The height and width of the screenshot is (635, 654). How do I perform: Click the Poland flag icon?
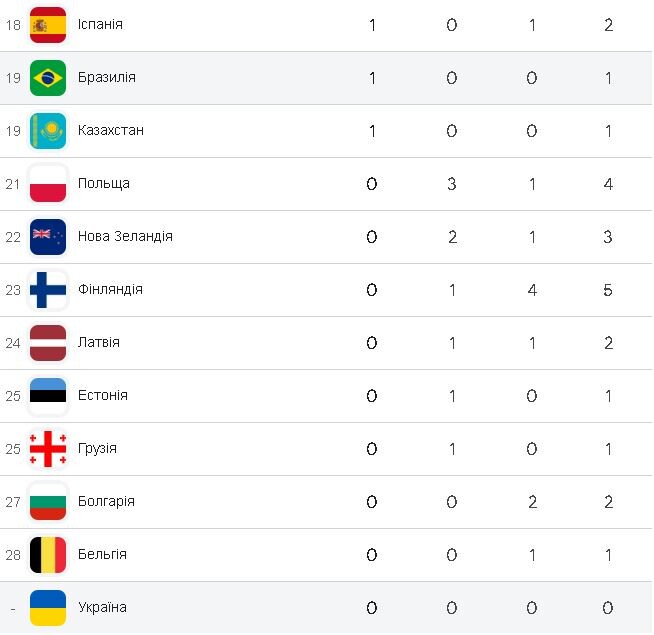(x=48, y=184)
